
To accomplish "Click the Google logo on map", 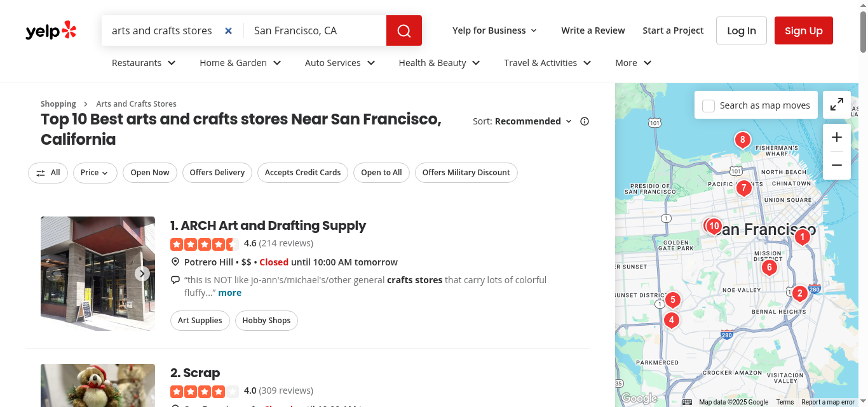I will click(639, 399).
